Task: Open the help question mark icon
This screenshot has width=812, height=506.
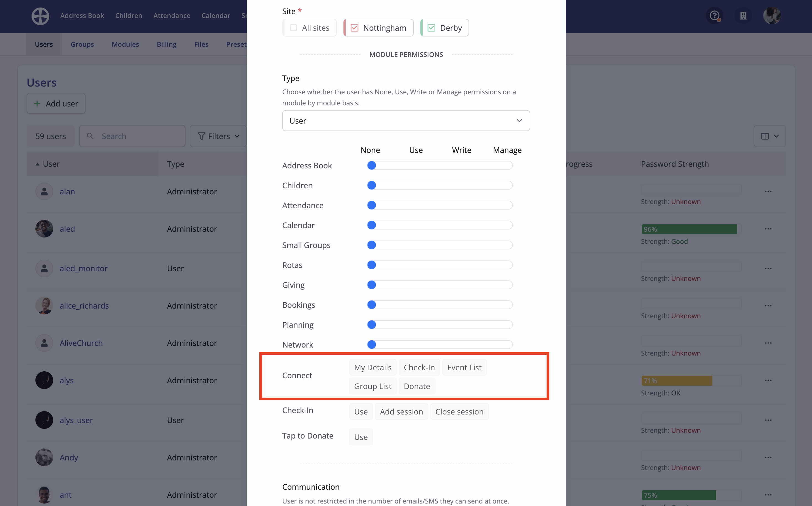Action: (714, 16)
